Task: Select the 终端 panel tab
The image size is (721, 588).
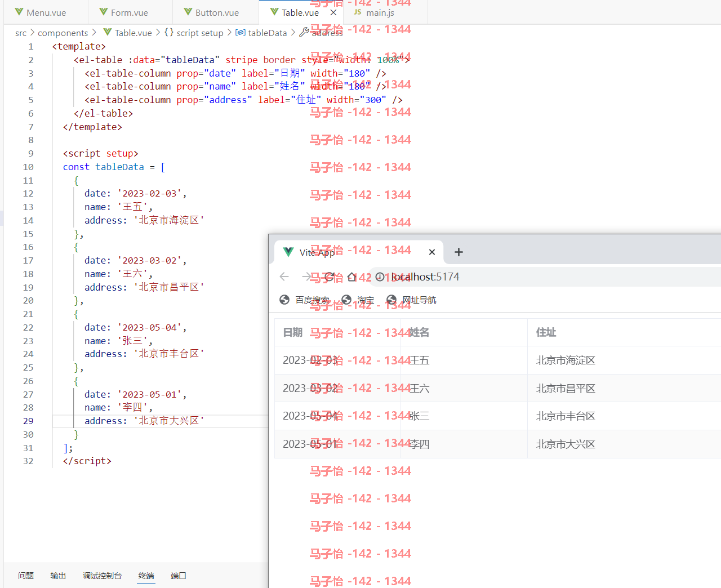Action: click(x=146, y=576)
